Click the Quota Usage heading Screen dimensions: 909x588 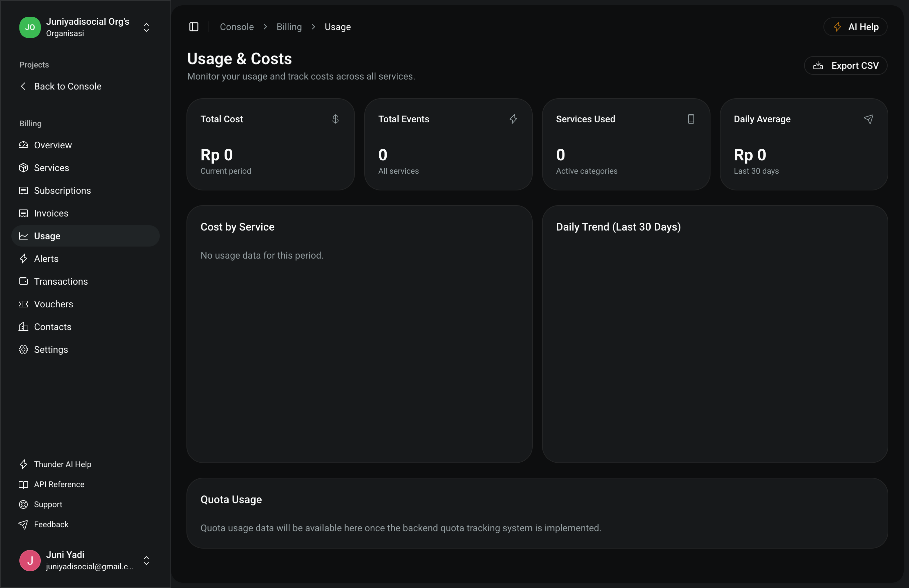(231, 499)
